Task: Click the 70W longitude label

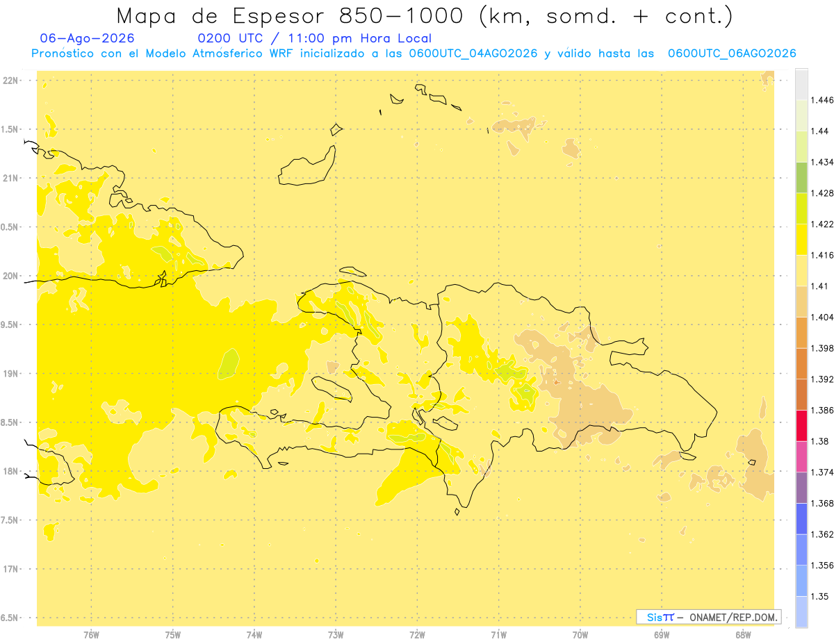Action: (580, 635)
